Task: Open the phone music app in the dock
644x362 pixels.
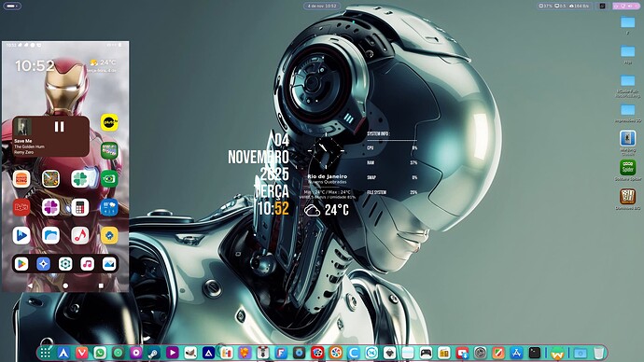Action: [87, 264]
